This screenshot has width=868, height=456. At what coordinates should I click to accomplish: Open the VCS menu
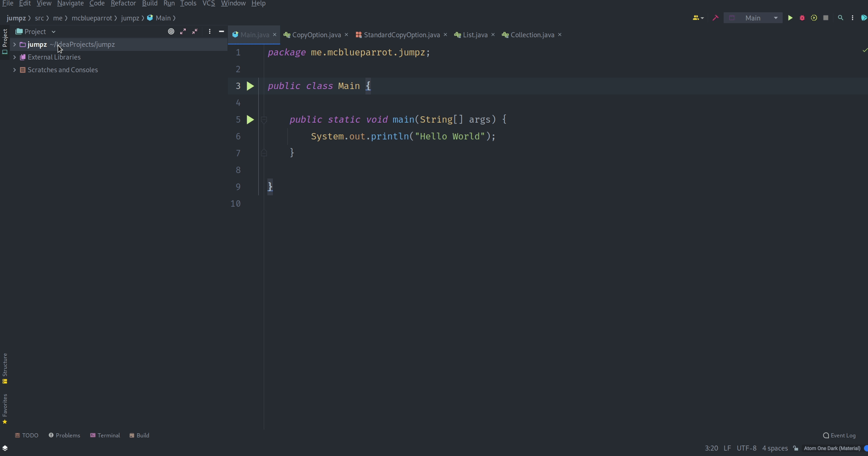[209, 3]
